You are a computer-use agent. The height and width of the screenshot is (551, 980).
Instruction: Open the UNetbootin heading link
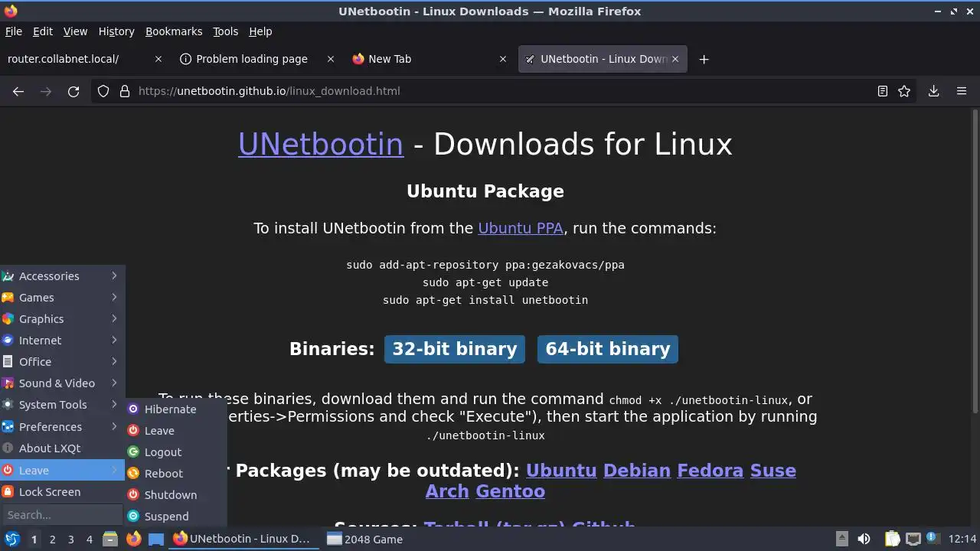pyautogui.click(x=321, y=144)
